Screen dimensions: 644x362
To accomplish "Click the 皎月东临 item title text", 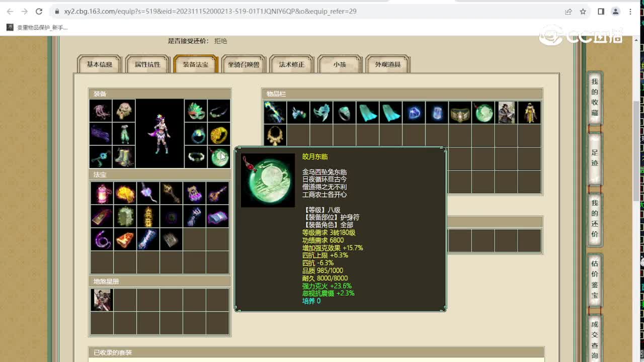I will coord(315,157).
